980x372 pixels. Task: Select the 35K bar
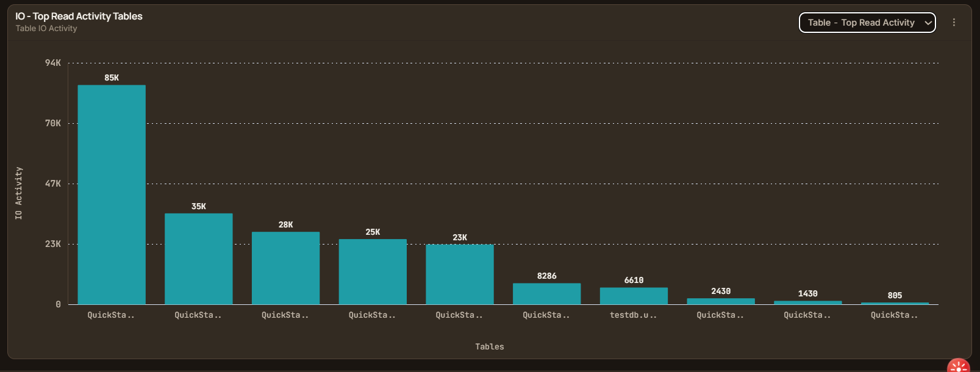pos(199,259)
